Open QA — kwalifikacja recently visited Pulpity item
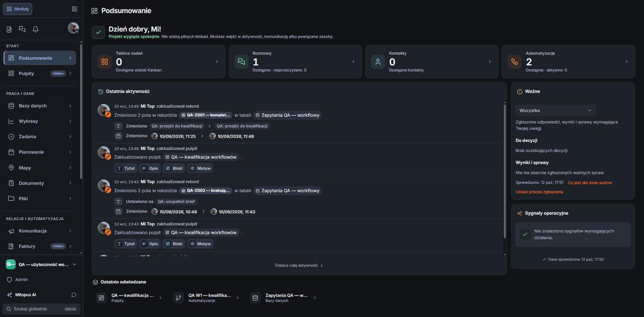 point(129,298)
